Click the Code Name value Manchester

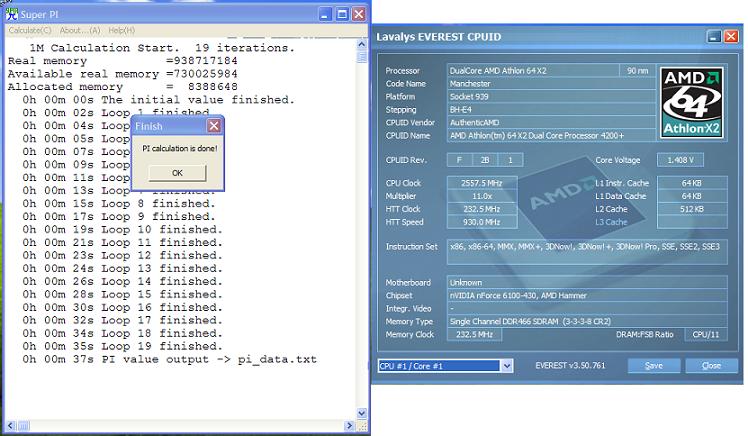551,83
